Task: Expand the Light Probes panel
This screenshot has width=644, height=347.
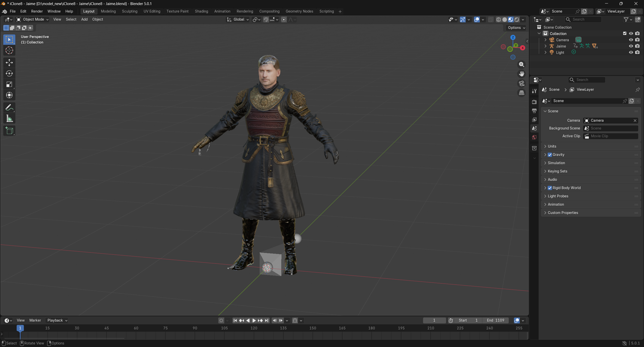Action: (590, 196)
